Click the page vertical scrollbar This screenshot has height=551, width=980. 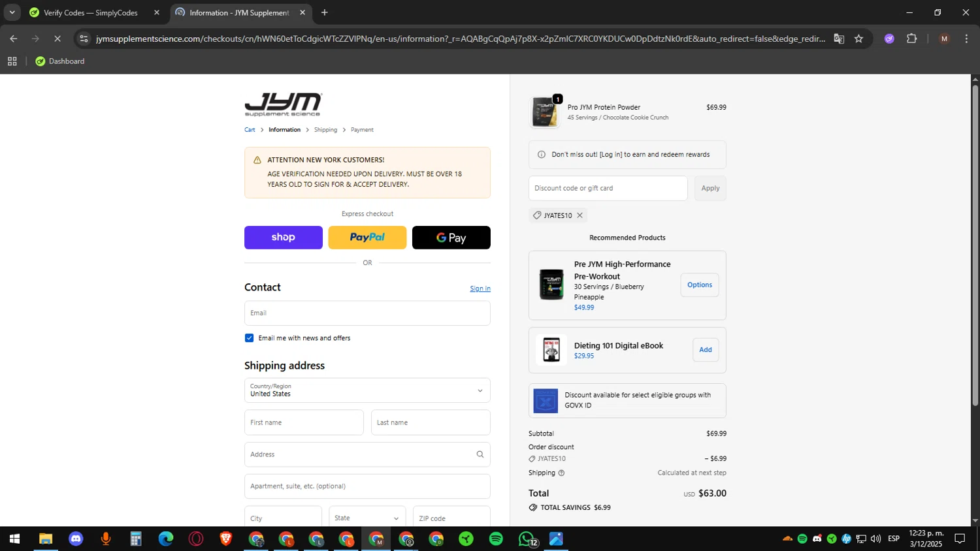point(975,245)
